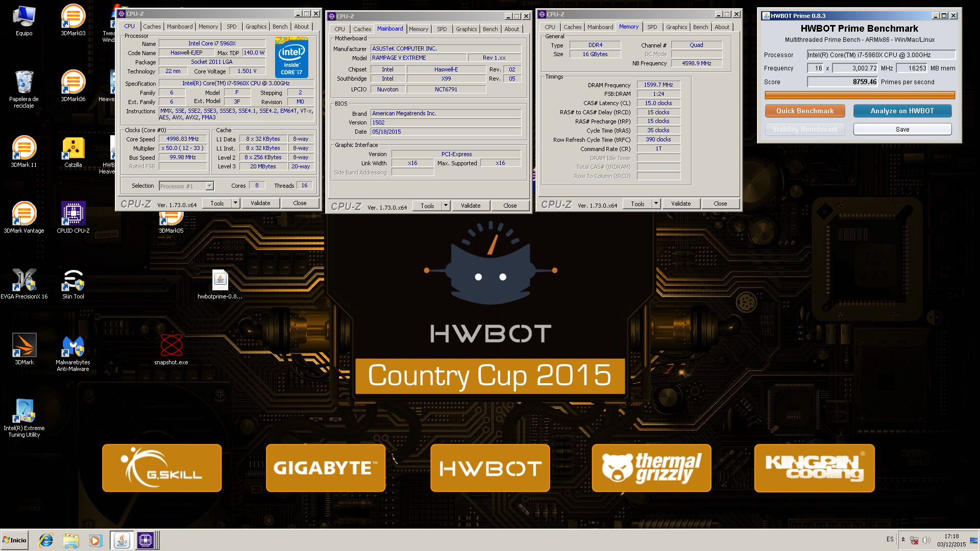This screenshot has width=980, height=551.
Task: Open Tools dropdown arrow in Mainboard window
Action: pyautogui.click(x=446, y=206)
